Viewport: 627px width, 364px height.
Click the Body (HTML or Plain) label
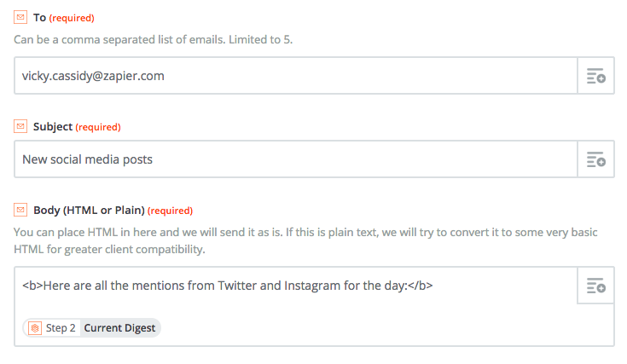pos(89,211)
